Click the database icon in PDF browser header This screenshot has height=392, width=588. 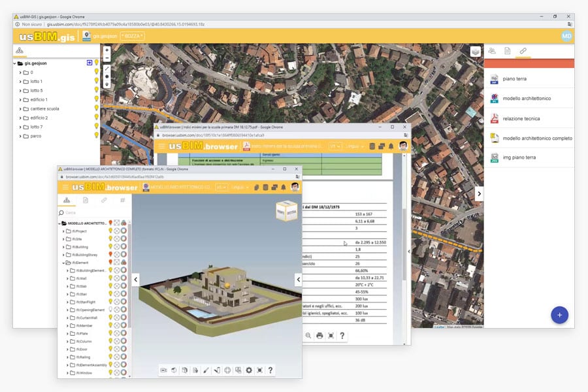pos(372,146)
